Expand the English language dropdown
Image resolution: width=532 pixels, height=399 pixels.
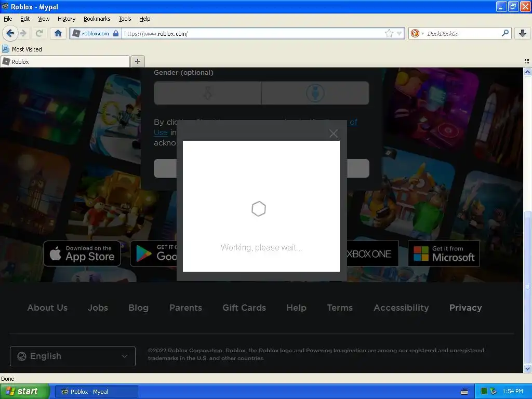(73, 356)
